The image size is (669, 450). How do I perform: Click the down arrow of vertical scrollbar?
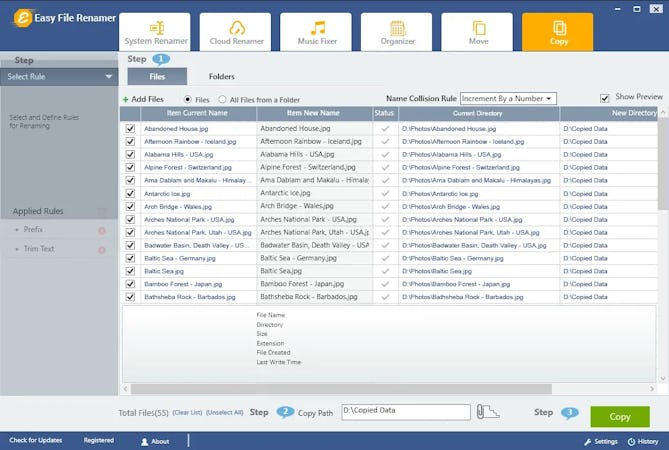[663, 378]
